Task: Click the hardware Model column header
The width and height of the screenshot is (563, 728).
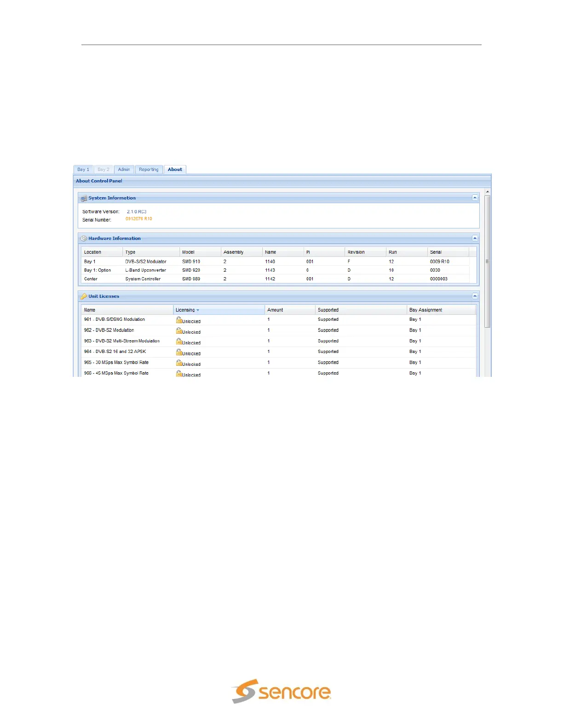Action: click(200, 252)
